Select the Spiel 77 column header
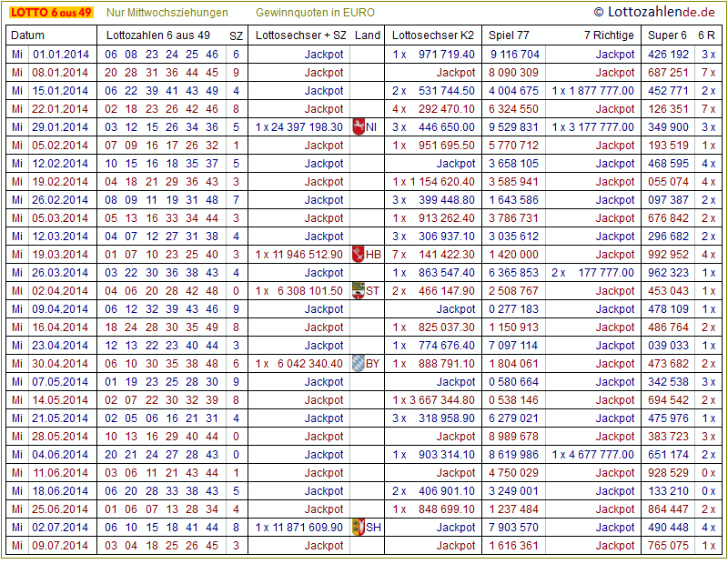The width and height of the screenshot is (728, 564). point(509,35)
